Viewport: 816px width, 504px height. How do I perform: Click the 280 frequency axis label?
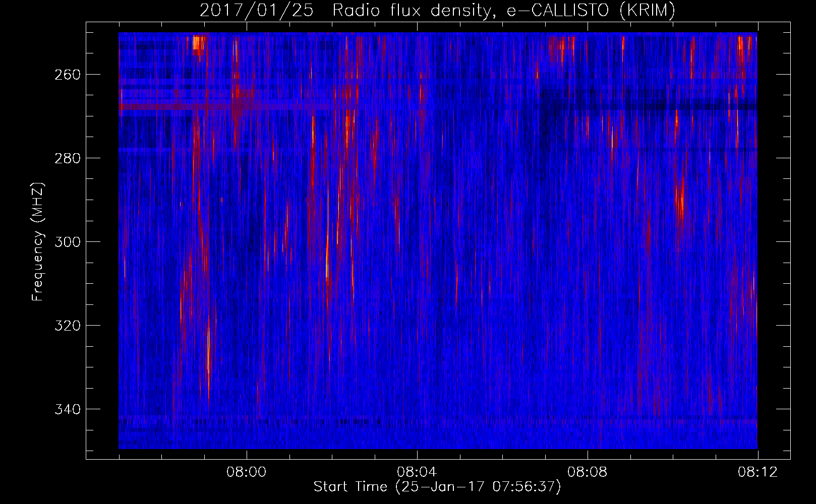[x=67, y=158]
